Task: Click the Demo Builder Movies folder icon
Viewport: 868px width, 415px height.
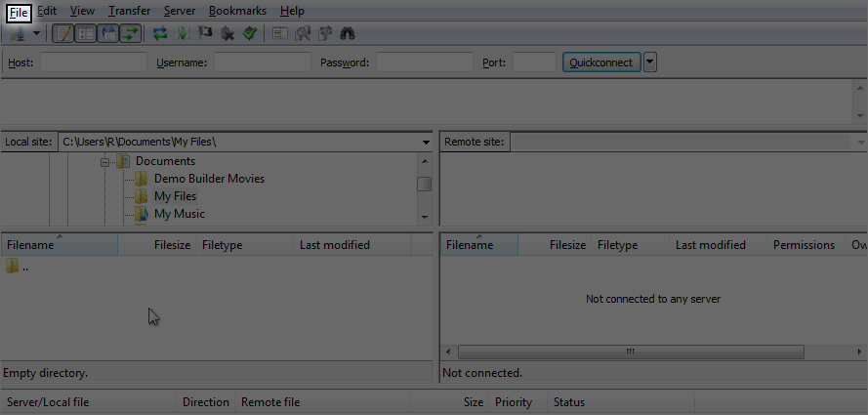Action: pyautogui.click(x=142, y=179)
